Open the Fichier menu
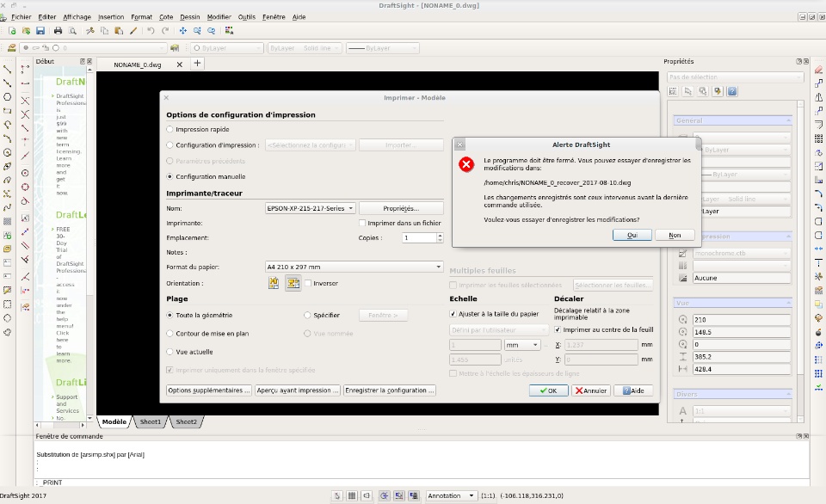The image size is (826, 504). tap(21, 17)
